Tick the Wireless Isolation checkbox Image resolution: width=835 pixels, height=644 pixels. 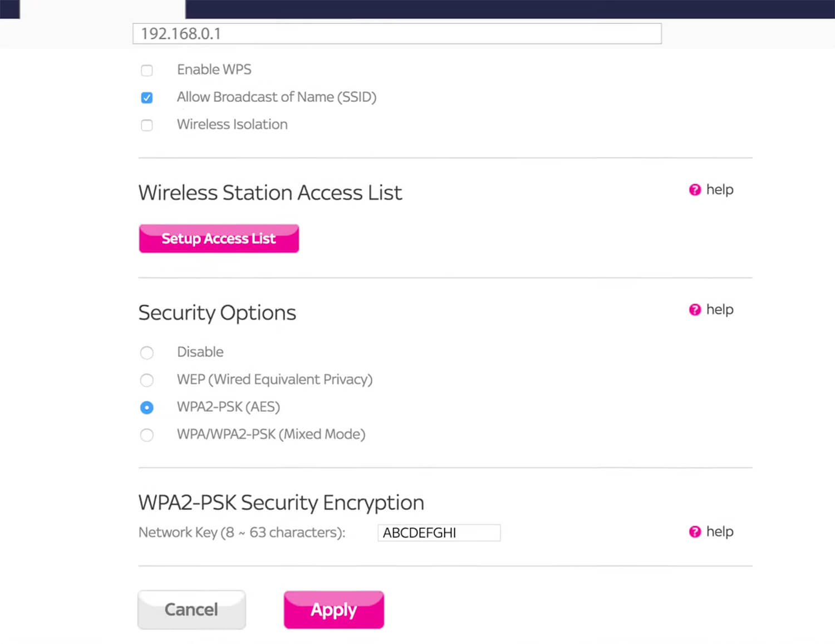(x=147, y=125)
